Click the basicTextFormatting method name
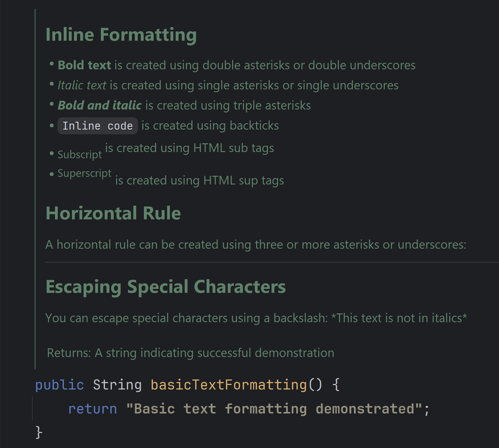499x448 pixels. coord(229,385)
